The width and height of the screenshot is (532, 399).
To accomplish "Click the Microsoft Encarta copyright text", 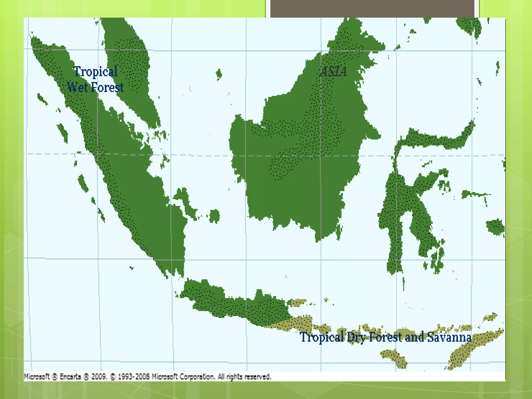I will click(x=148, y=376).
